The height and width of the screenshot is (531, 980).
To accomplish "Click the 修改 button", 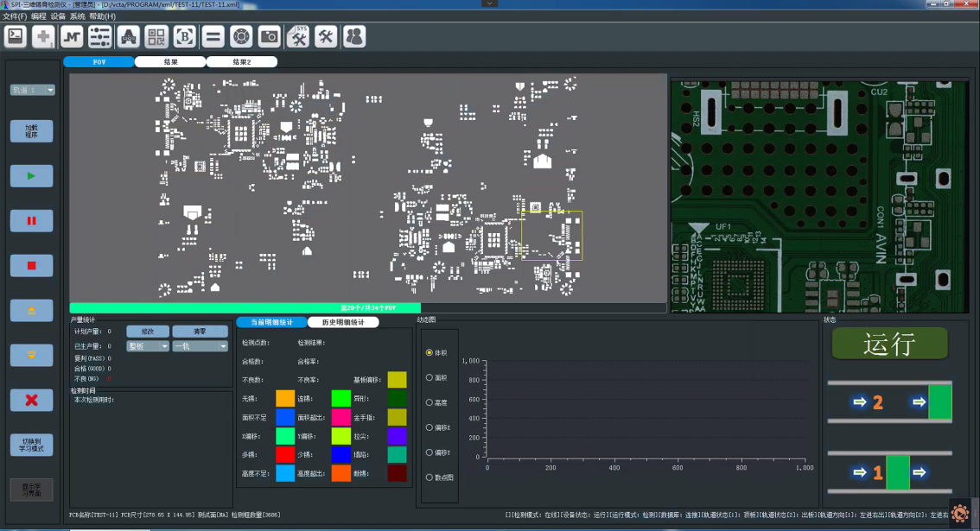I will coord(148,332).
